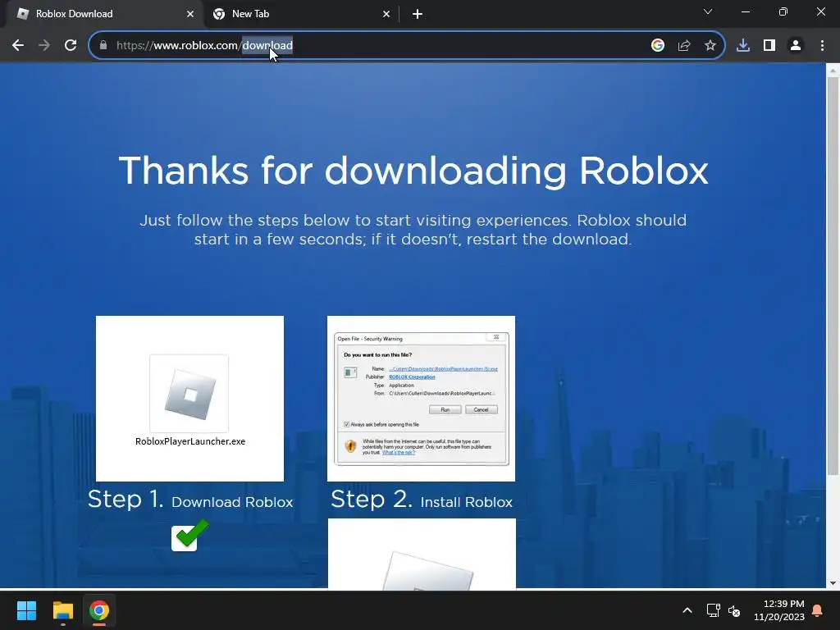Open the clock and date flyout

click(779, 610)
